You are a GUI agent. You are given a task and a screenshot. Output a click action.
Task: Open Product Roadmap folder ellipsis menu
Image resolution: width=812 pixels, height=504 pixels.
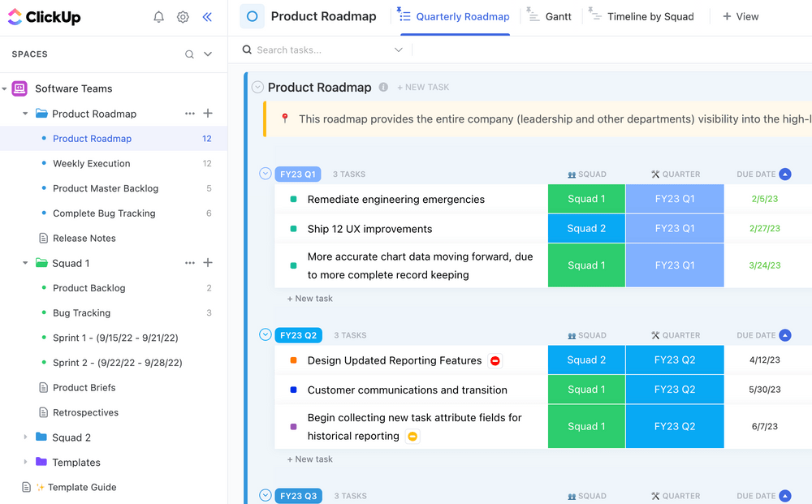point(190,114)
